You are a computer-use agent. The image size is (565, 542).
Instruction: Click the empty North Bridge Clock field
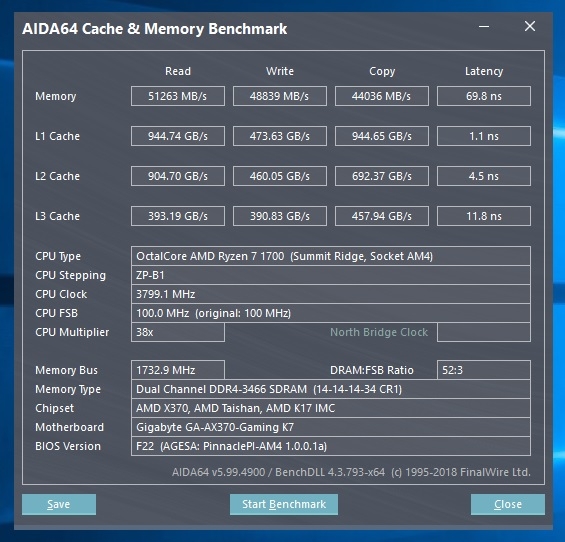(x=484, y=332)
